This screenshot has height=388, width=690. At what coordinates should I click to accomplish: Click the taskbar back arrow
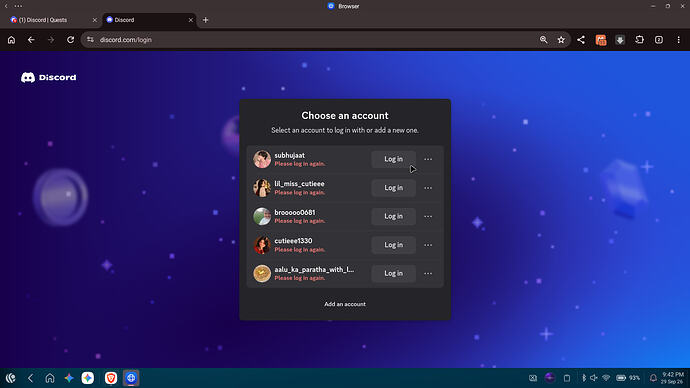(x=30, y=378)
